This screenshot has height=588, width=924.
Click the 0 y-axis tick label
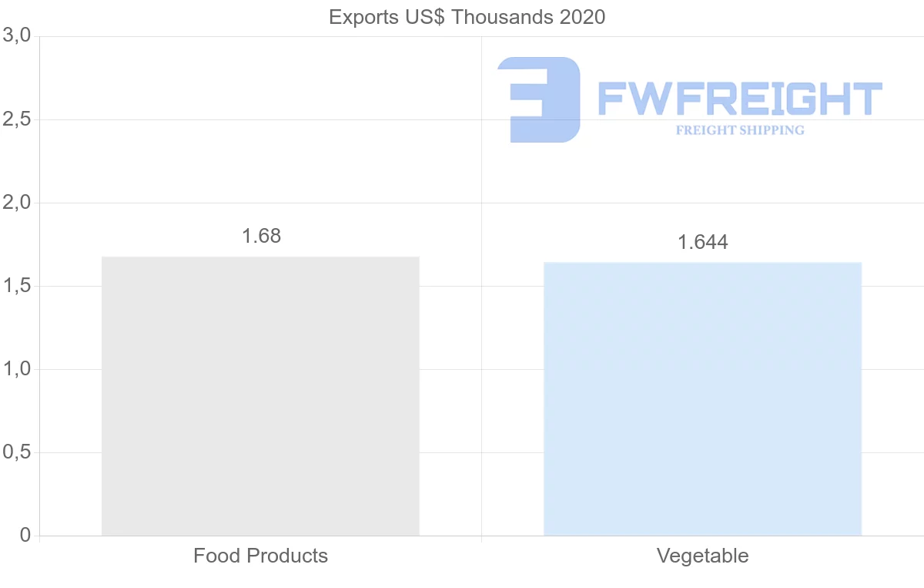pos(24,536)
